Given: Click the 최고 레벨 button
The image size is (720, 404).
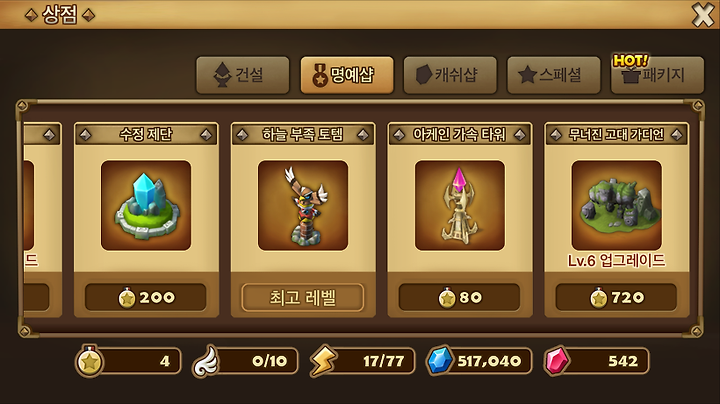Looking at the screenshot, I should pos(303,297).
